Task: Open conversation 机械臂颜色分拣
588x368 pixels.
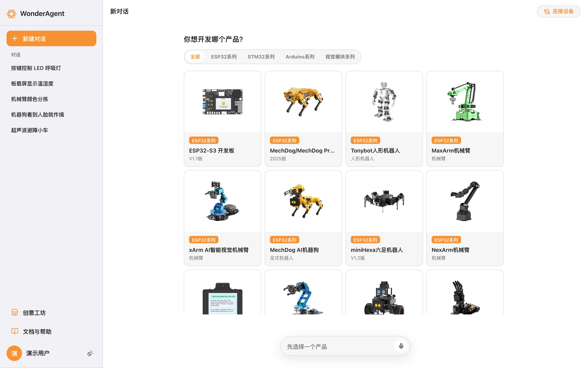Action: pyautogui.click(x=51, y=99)
